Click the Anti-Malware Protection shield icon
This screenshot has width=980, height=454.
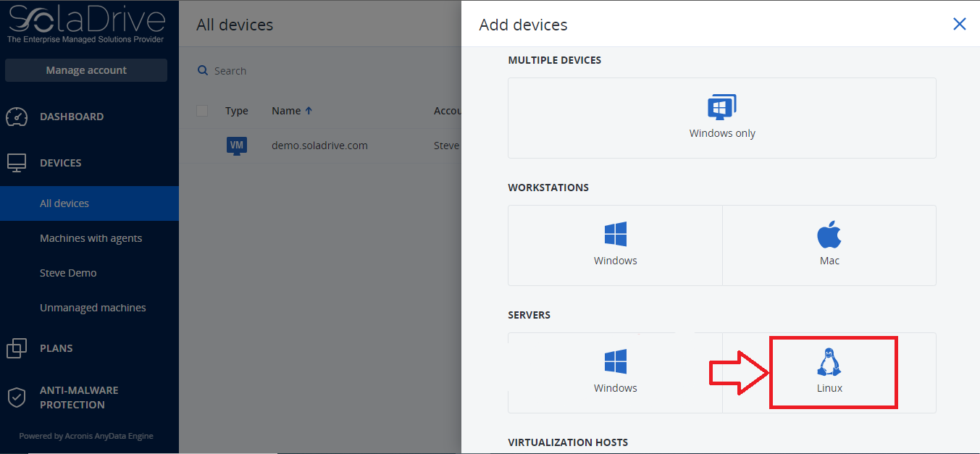pos(16,397)
